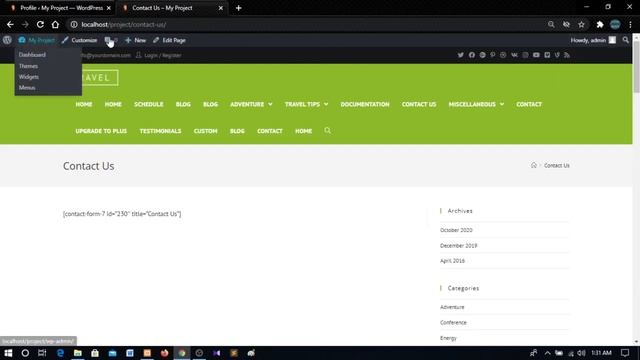The width and height of the screenshot is (640, 360).
Task: Go to the Testimonials nav link
Action: pyautogui.click(x=160, y=131)
